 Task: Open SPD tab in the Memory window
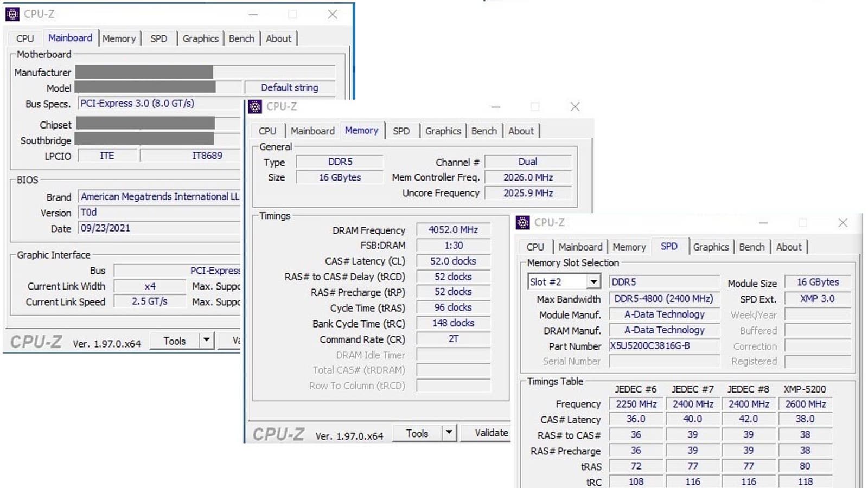pos(401,131)
